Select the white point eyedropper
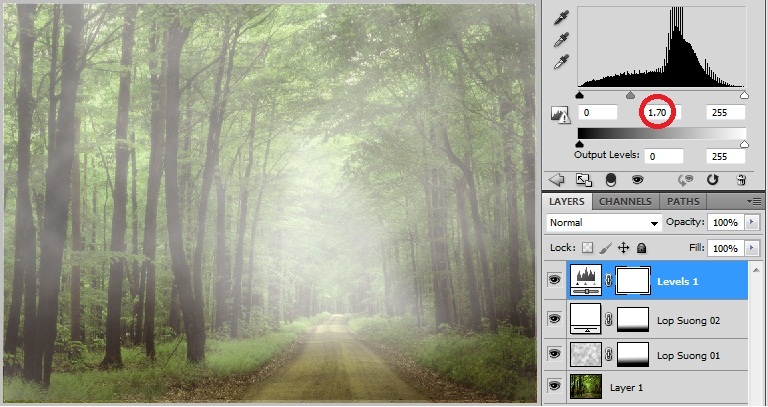The image size is (768, 407). [561, 61]
